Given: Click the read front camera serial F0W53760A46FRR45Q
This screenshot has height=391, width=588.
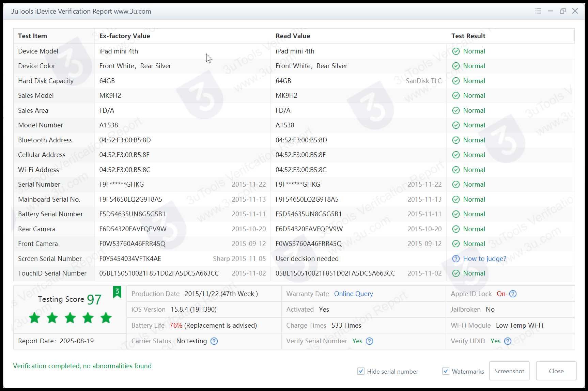Looking at the screenshot, I should point(308,244).
